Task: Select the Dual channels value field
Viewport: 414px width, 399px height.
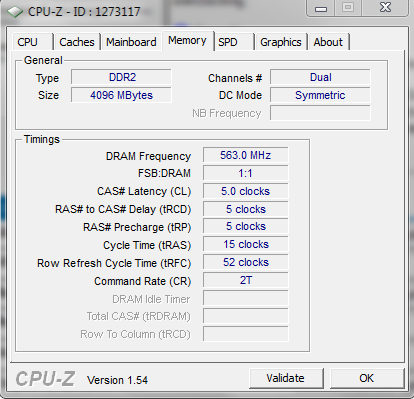Action: (320, 77)
